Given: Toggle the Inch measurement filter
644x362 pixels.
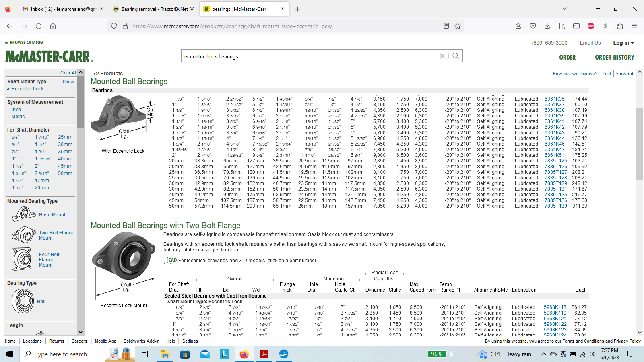Looking at the screenshot, I should 16,109.
